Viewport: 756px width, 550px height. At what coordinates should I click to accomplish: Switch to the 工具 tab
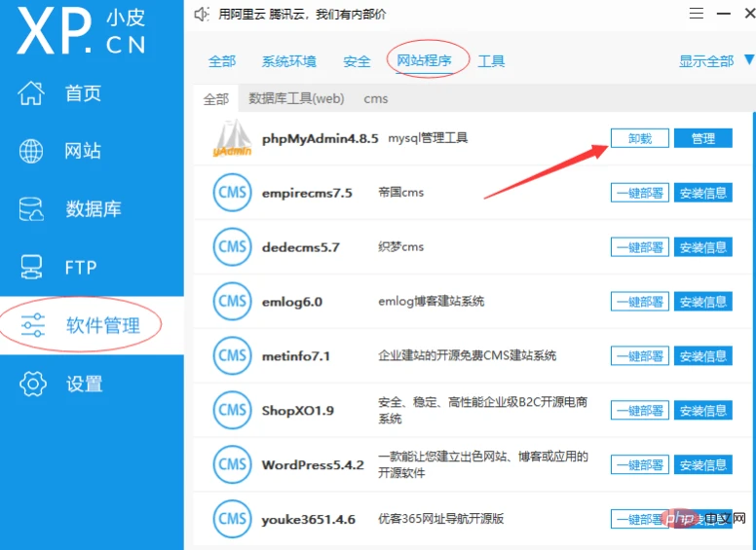click(x=491, y=61)
